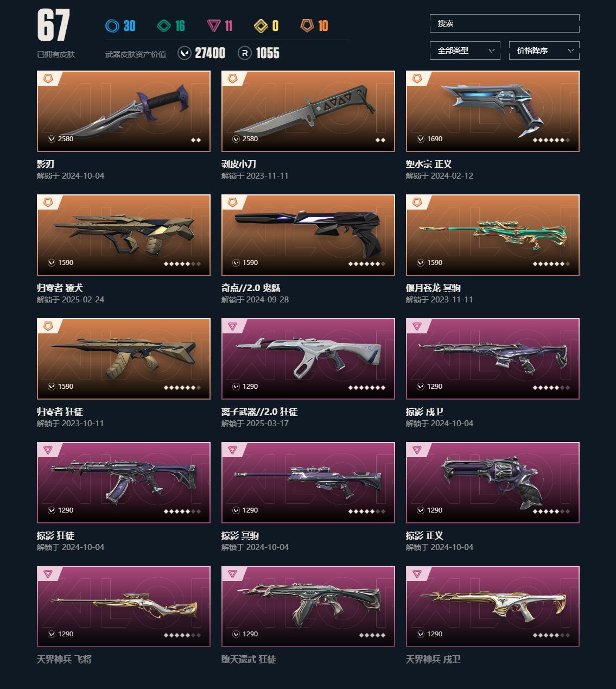Screen dimensions: 616x689
Task: Click into the 搜索 search field
Action: point(505,23)
